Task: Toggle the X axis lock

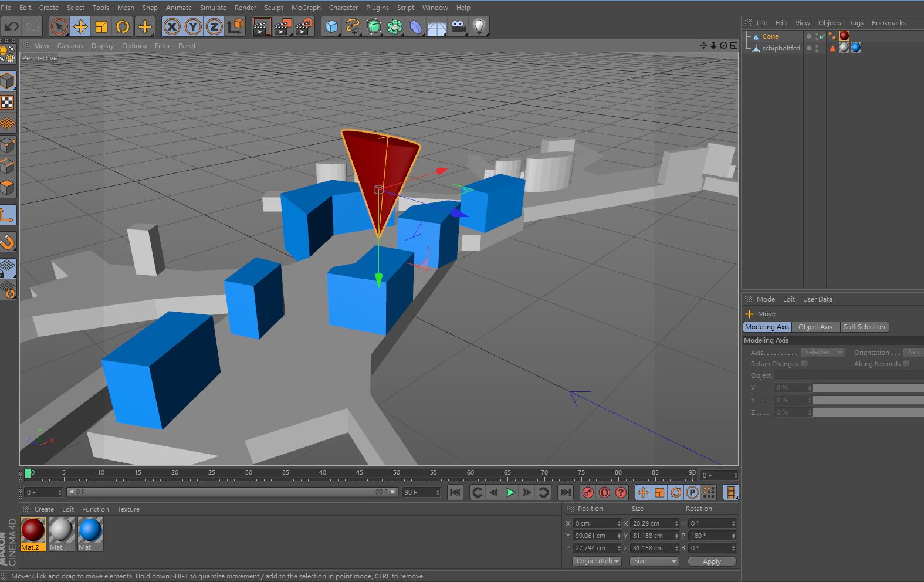Action: [171, 26]
